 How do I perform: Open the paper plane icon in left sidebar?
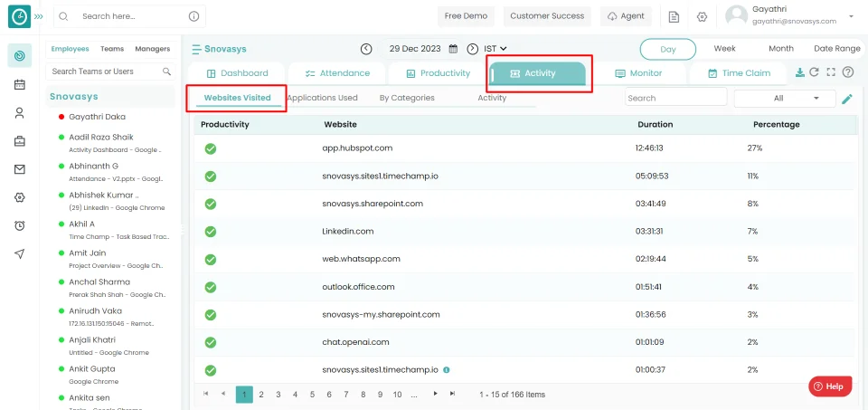click(x=19, y=253)
